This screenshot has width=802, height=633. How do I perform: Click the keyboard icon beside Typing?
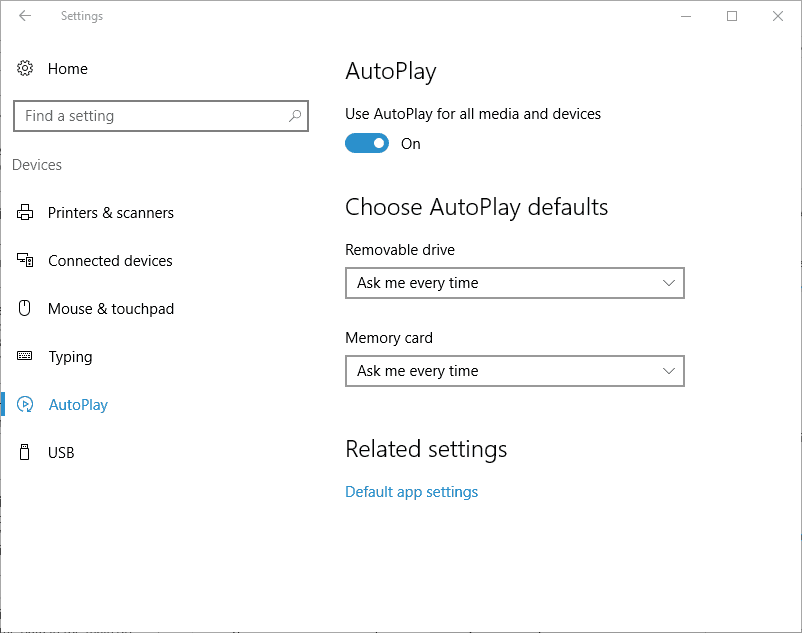point(25,356)
